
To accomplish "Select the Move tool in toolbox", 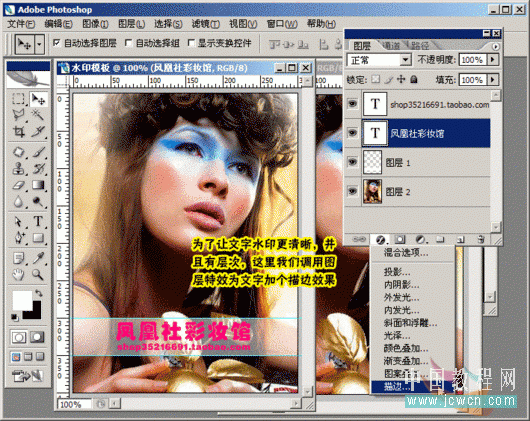I will [x=38, y=99].
